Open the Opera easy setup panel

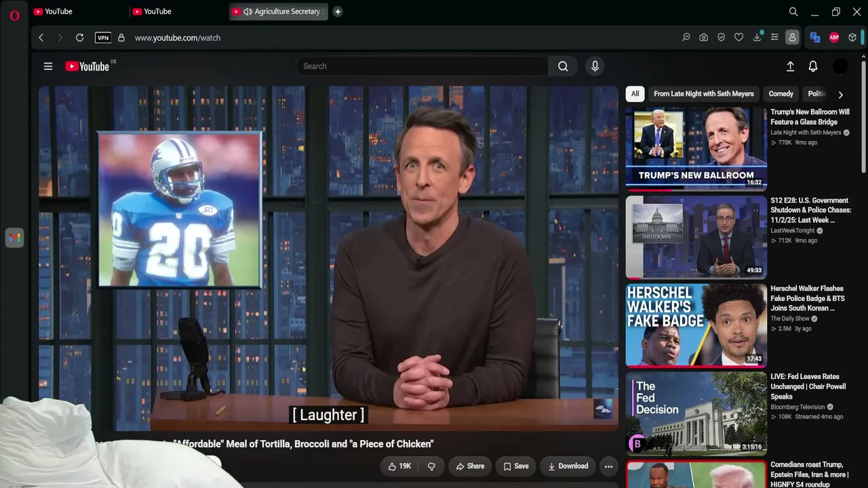point(774,38)
